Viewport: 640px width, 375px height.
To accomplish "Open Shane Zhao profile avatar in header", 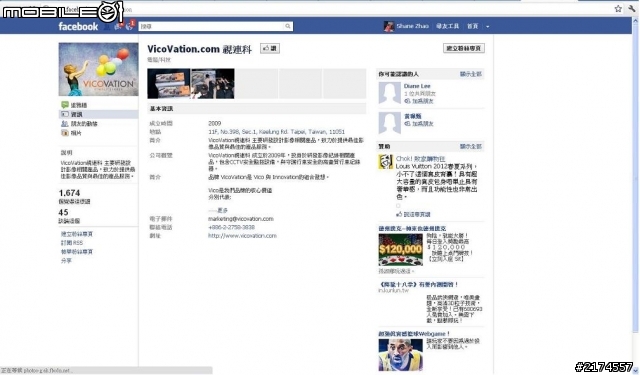I will tap(389, 26).
